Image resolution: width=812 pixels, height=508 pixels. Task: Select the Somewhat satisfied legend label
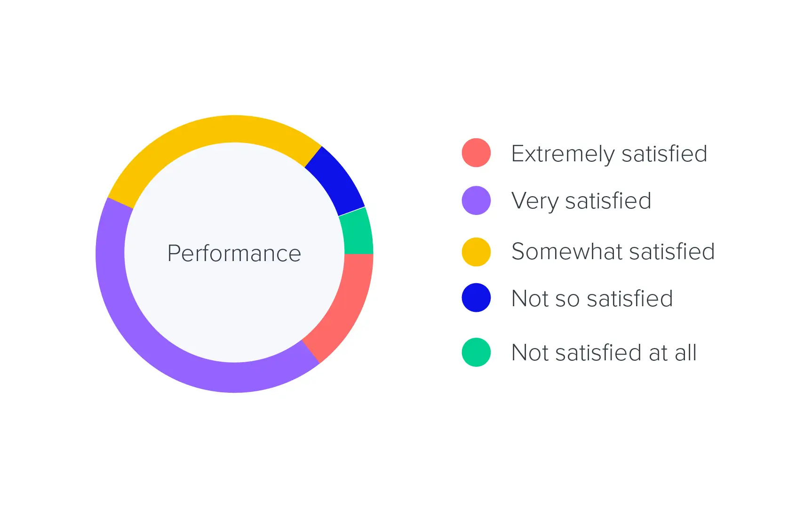(613, 252)
